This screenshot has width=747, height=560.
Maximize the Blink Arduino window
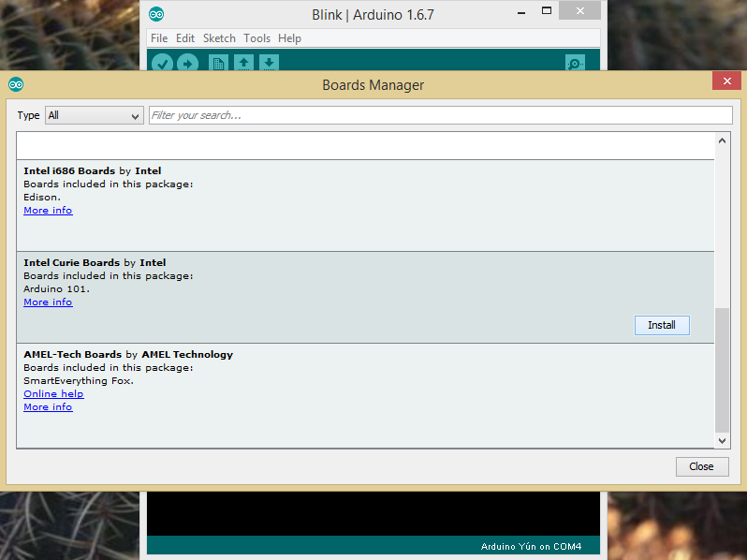(x=547, y=10)
